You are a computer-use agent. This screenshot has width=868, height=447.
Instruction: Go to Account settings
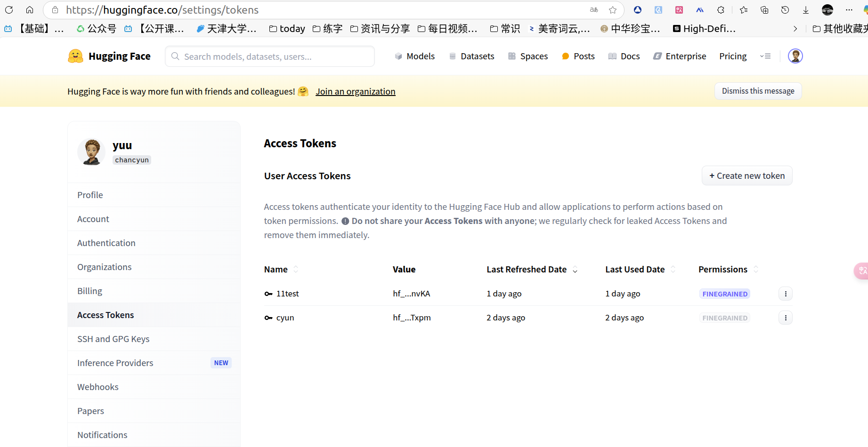click(154, 219)
